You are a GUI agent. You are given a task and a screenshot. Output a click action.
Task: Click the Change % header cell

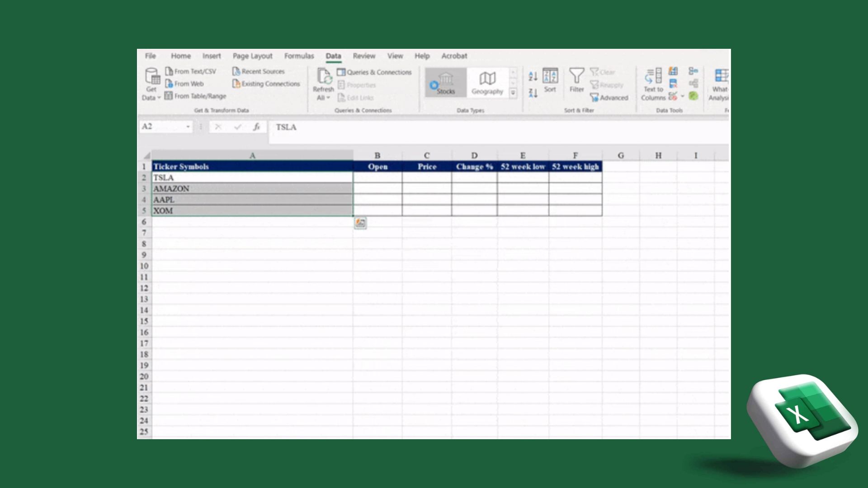[474, 167]
